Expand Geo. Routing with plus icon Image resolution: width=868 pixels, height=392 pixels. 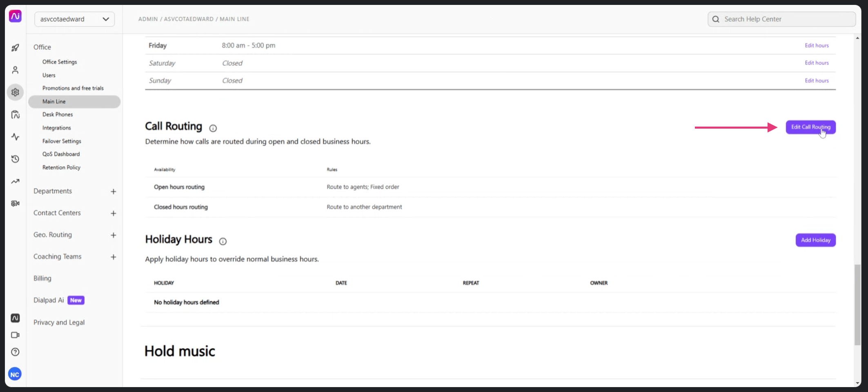pyautogui.click(x=114, y=235)
